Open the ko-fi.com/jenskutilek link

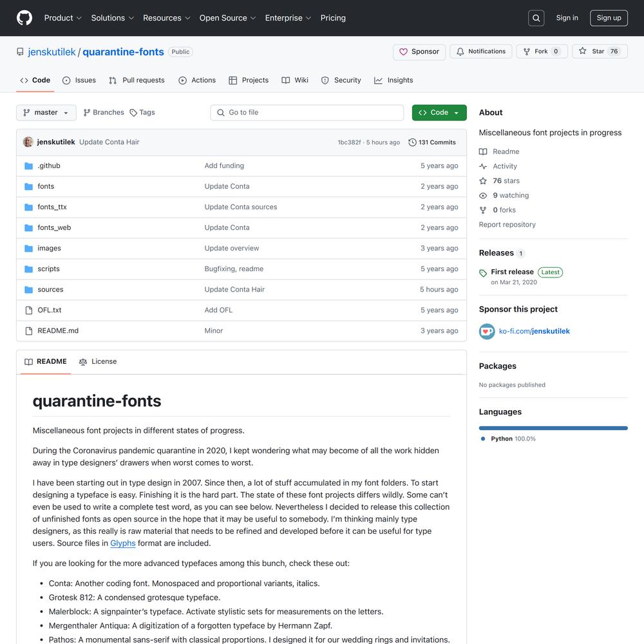click(535, 332)
